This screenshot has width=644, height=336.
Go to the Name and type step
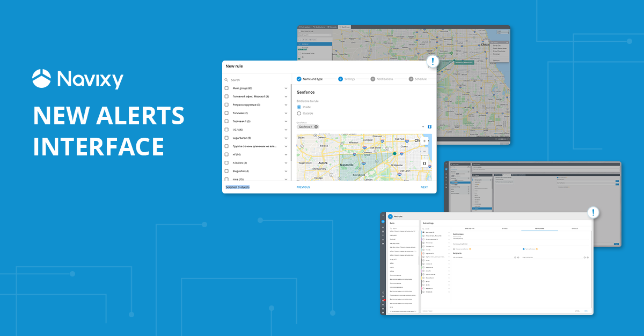310,79
